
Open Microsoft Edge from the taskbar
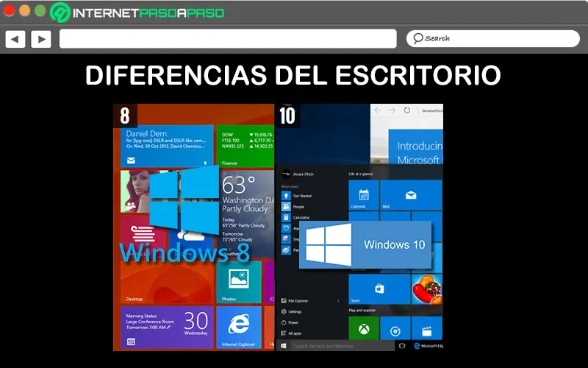pyautogui.click(x=428, y=346)
